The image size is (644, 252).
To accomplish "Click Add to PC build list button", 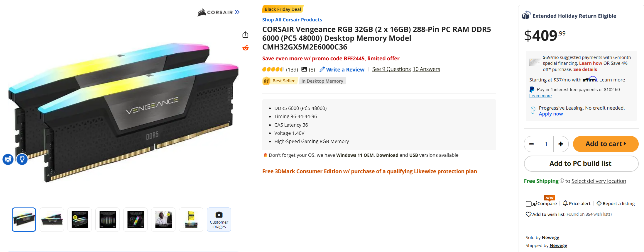I will [x=581, y=164].
